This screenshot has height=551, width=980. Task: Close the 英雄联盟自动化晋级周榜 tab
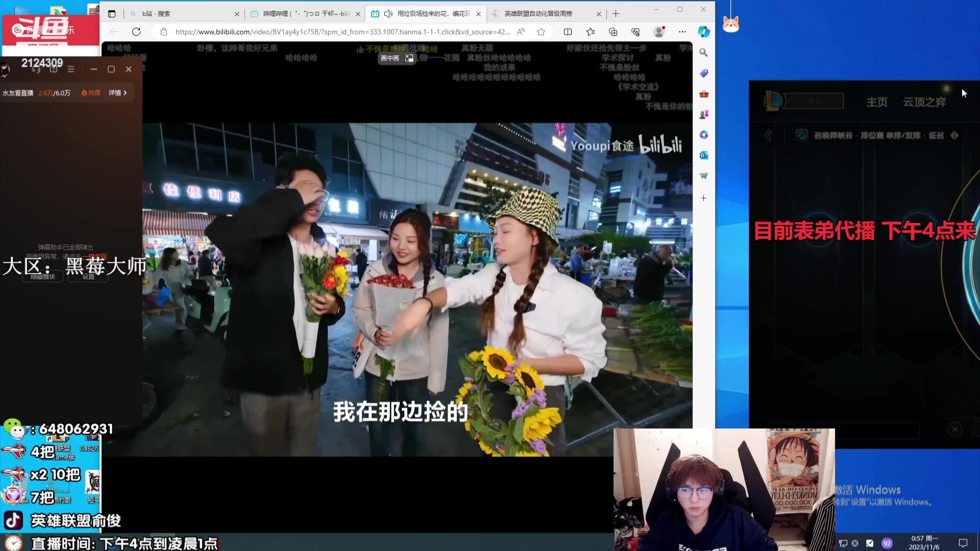click(x=599, y=14)
